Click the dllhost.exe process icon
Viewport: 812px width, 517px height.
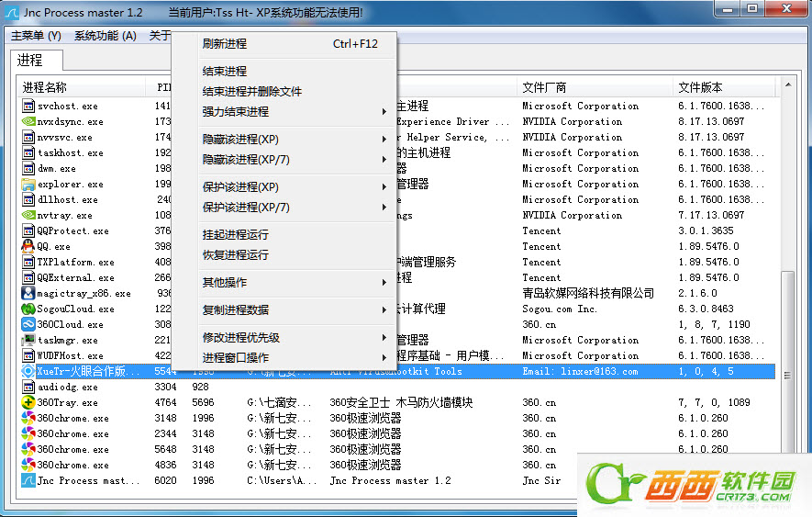click(28, 199)
